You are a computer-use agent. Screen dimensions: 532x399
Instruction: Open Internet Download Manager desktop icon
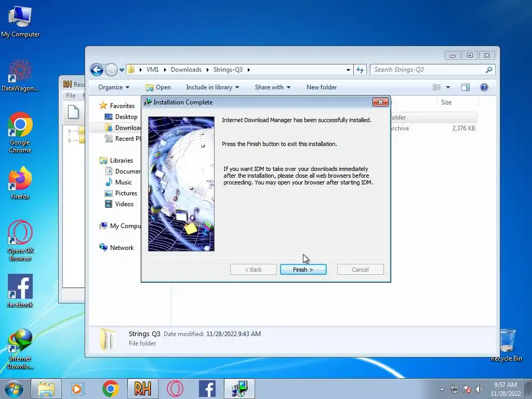20,349
